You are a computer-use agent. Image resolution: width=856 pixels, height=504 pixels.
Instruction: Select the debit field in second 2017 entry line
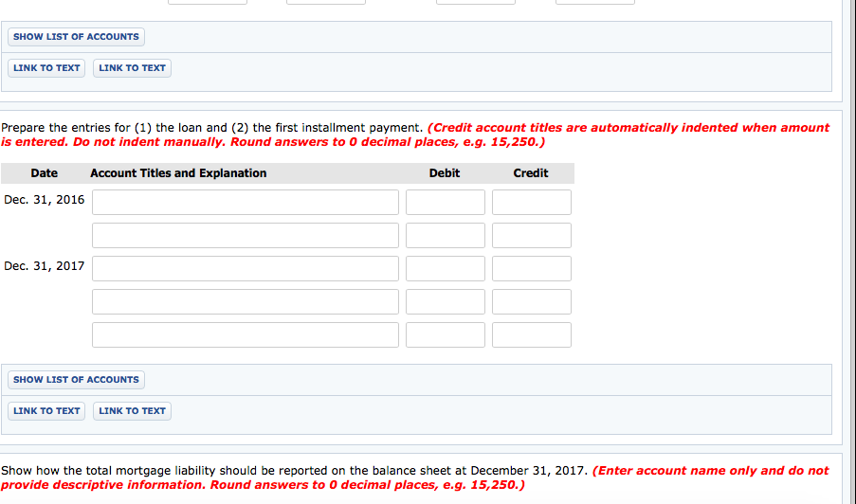[446, 302]
